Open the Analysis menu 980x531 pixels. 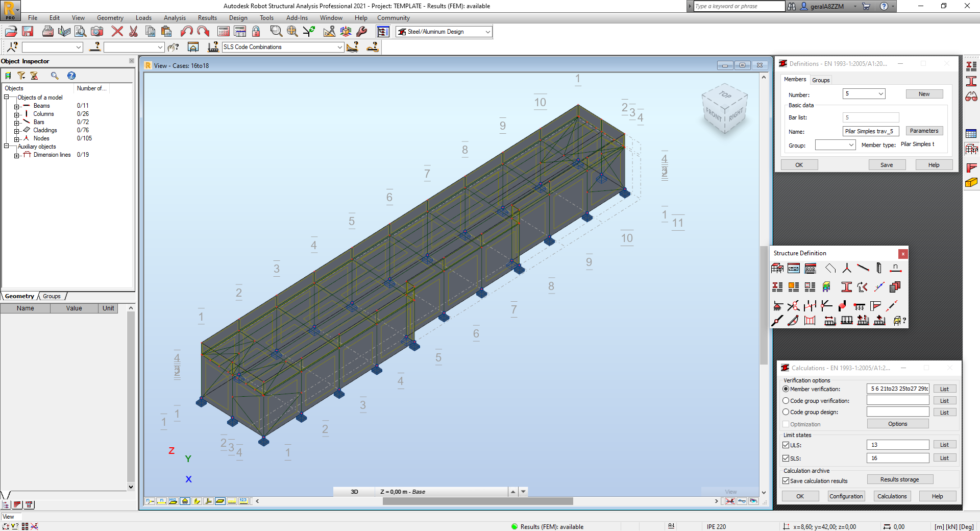pos(175,18)
